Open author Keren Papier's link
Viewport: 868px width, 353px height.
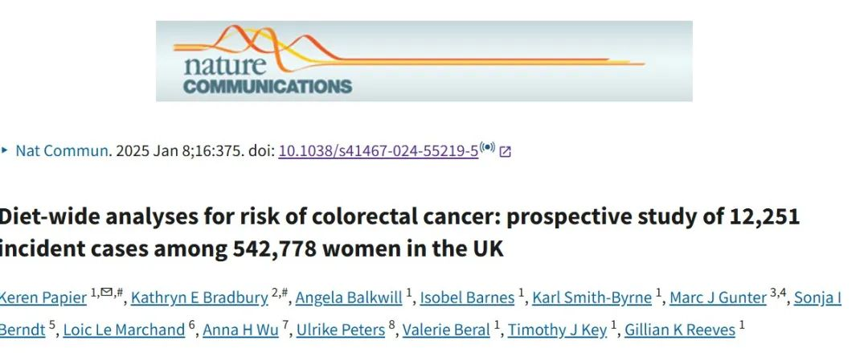point(42,298)
